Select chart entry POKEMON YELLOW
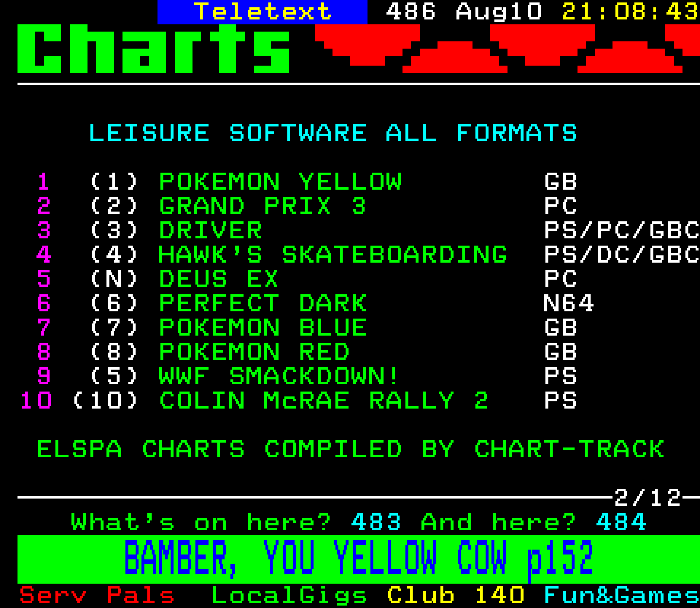This screenshot has width=700, height=608. click(280, 182)
